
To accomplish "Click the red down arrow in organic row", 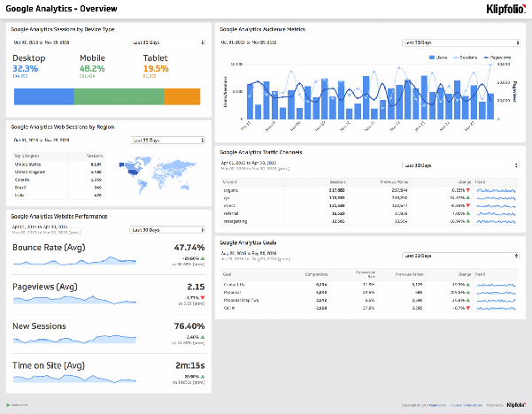I will click(x=468, y=190).
